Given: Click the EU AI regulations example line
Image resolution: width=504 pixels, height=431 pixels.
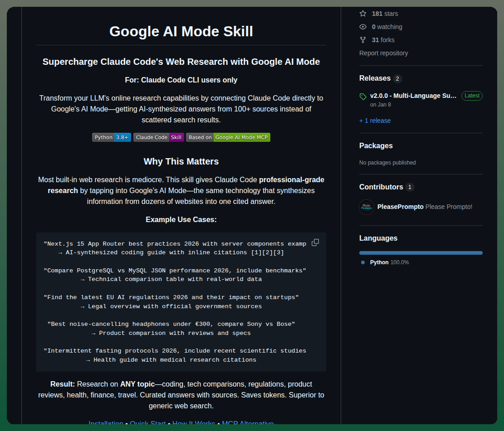Looking at the screenshot, I should point(171,297).
